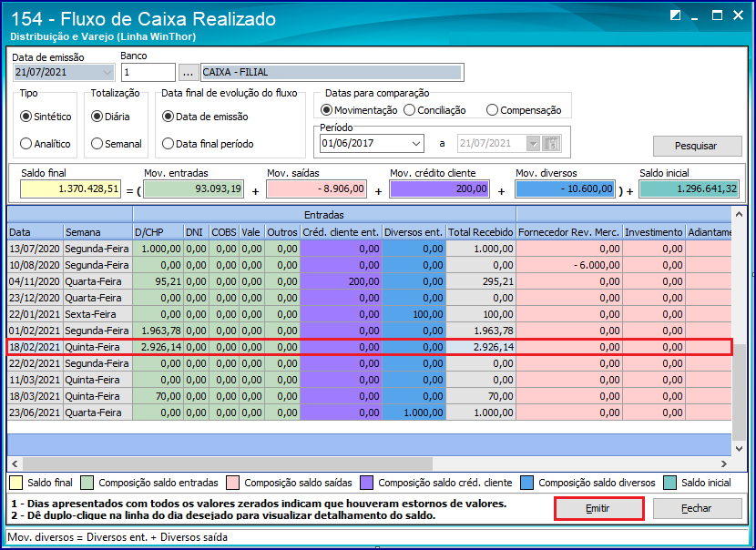Viewport: 756px width, 550px height.
Task: Click the COBS column header
Action: pyautogui.click(x=224, y=232)
